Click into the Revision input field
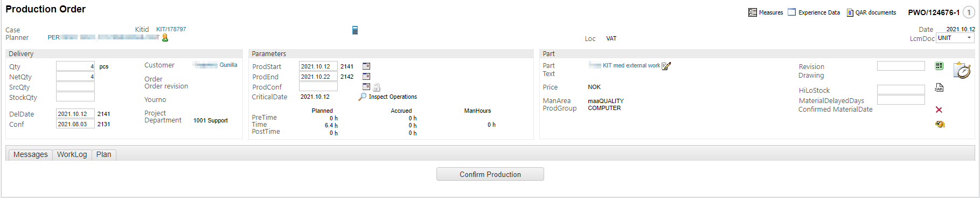The height and width of the screenshot is (198, 980). pyautogui.click(x=901, y=66)
